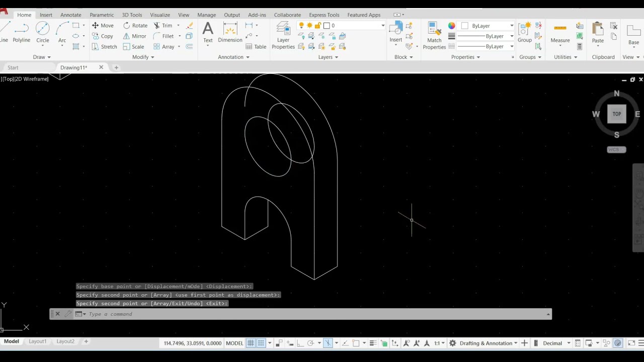This screenshot has height=362, width=644.
Task: Toggle object snap in status bar
Action: click(x=356, y=343)
